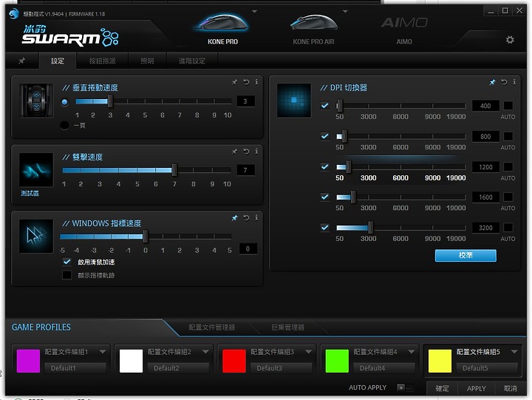Image resolution: width=532 pixels, height=400 pixels.
Task: Show info for vertical scroll speed
Action: 256,82
